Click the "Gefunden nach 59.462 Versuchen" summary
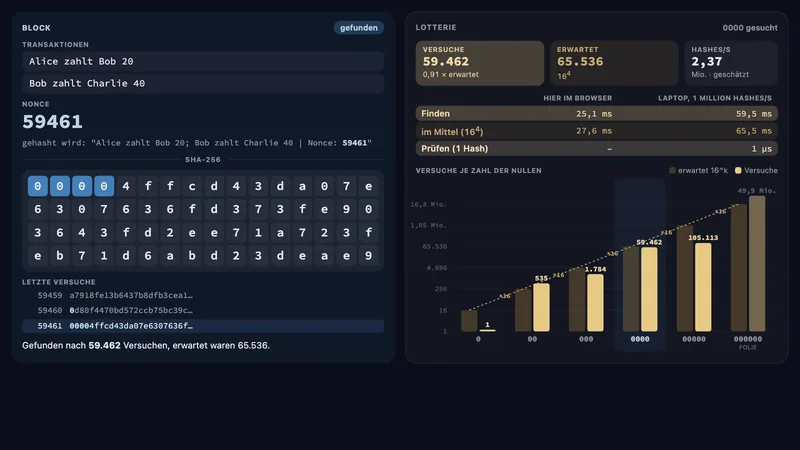Image resolution: width=800 pixels, height=450 pixels. (145, 345)
